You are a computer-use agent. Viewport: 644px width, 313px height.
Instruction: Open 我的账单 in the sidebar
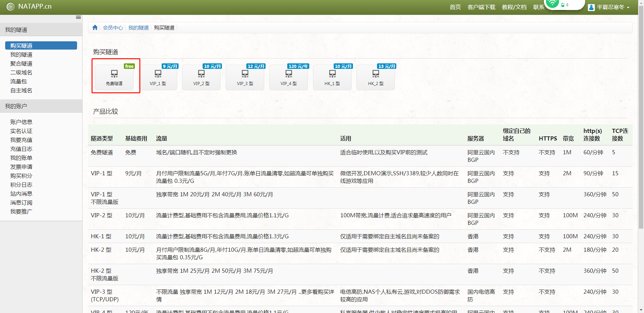21,158
